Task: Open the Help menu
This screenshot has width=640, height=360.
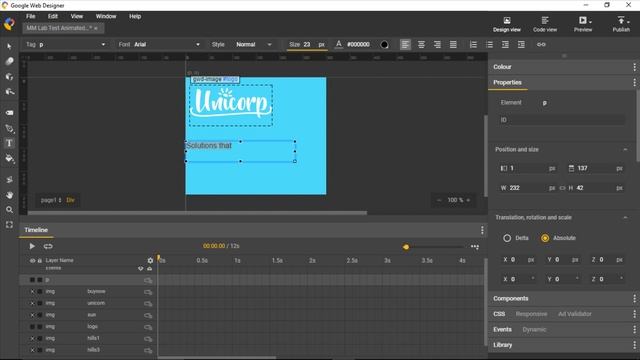Action: [x=135, y=16]
